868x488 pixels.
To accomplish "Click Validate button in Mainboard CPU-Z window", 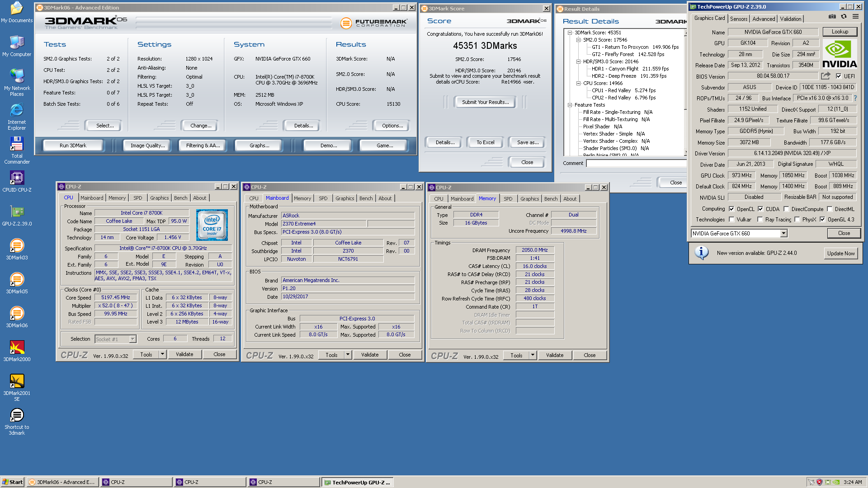I will pyautogui.click(x=370, y=355).
